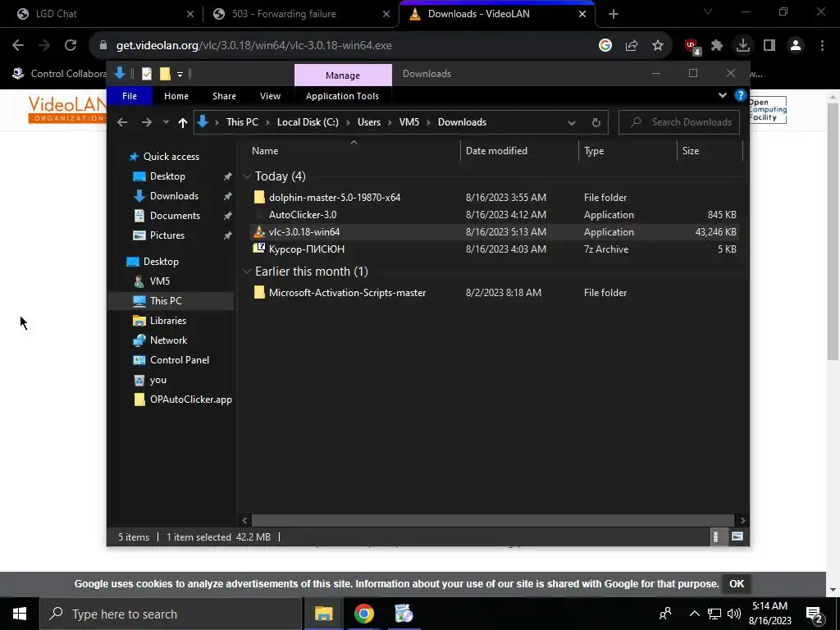Image resolution: width=840 pixels, height=630 pixels.
Task: Select the AutoClicker-3.0 file row
Action: [x=494, y=214]
